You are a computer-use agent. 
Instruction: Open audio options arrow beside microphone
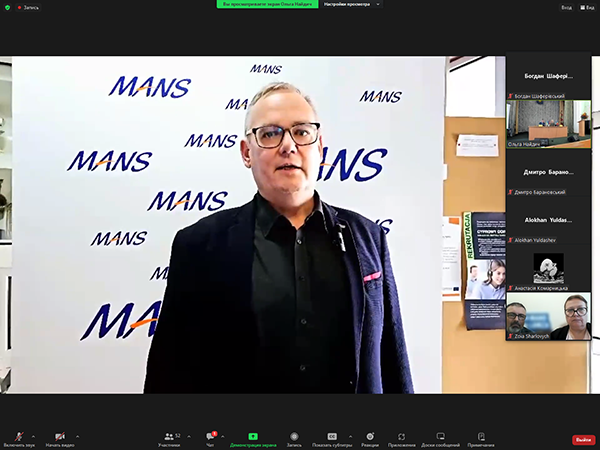pyautogui.click(x=33, y=436)
